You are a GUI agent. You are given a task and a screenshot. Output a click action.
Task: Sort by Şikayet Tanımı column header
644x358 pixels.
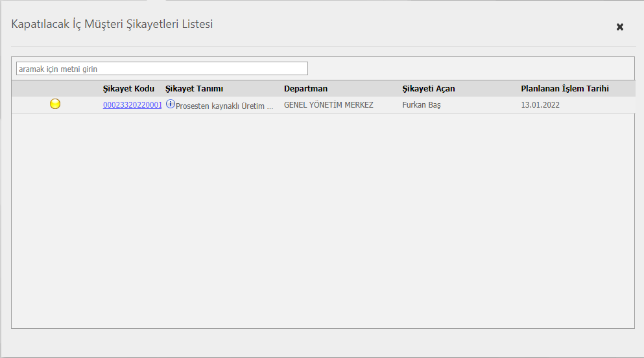click(x=195, y=89)
